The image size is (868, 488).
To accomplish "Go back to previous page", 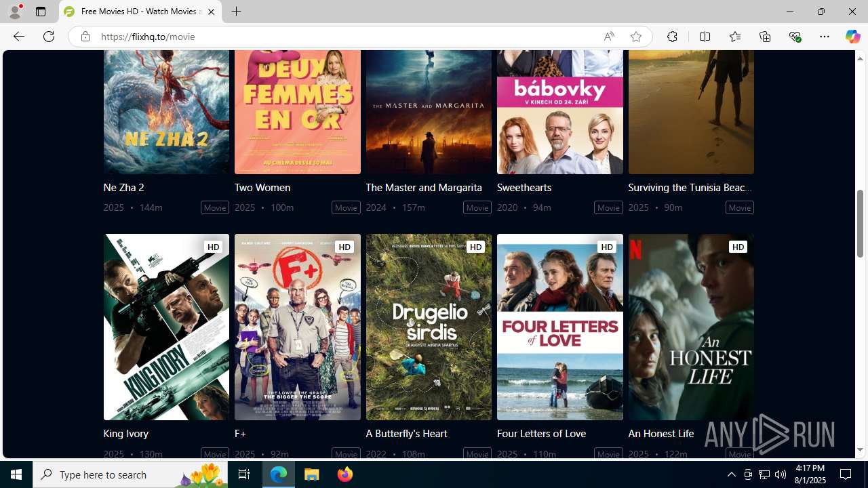I will pos(18,37).
